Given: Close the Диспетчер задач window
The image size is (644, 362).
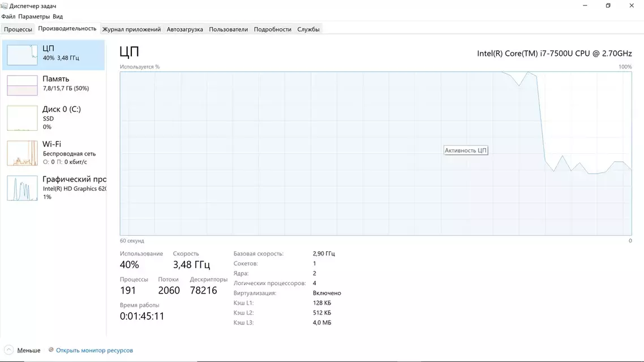Looking at the screenshot, I should tap(632, 6).
